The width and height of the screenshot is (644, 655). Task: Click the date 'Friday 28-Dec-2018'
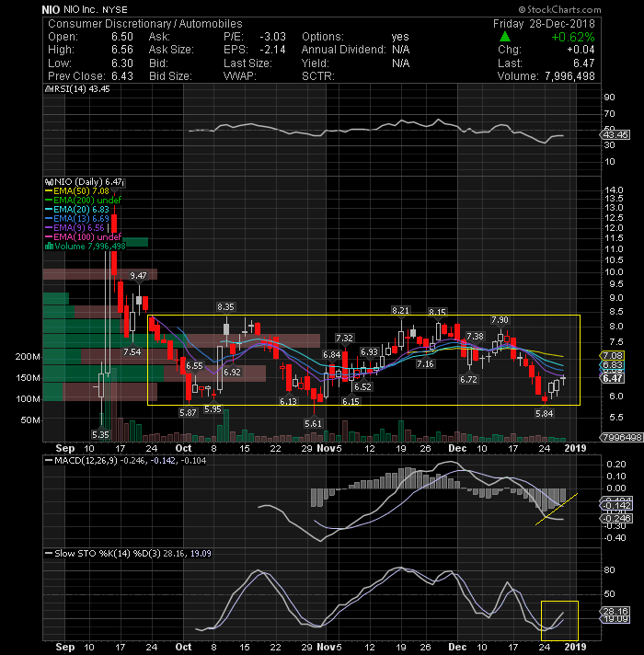pos(544,24)
